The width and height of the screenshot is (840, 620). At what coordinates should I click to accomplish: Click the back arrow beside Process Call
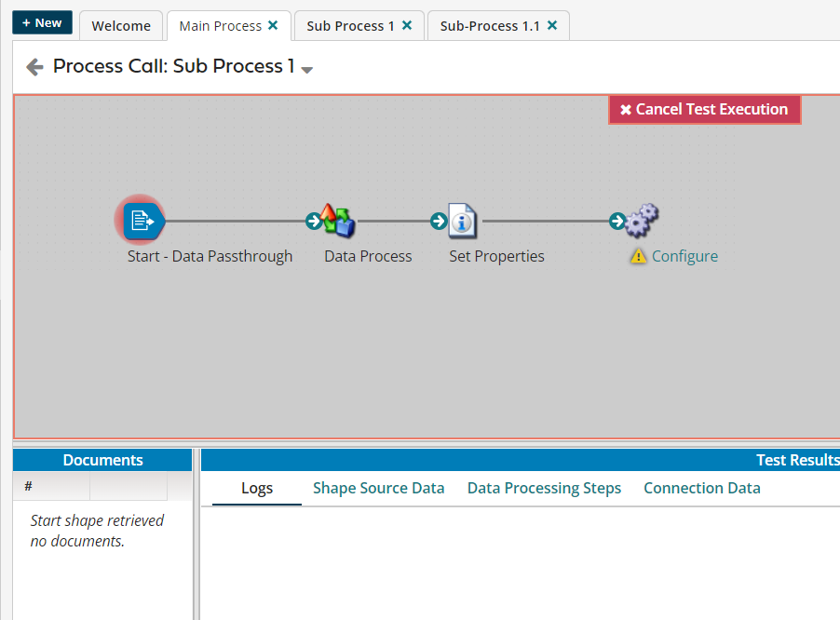34,67
